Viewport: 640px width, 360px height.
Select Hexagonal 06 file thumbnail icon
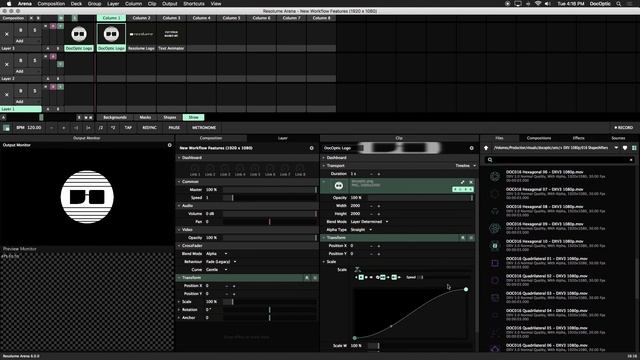[495, 176]
